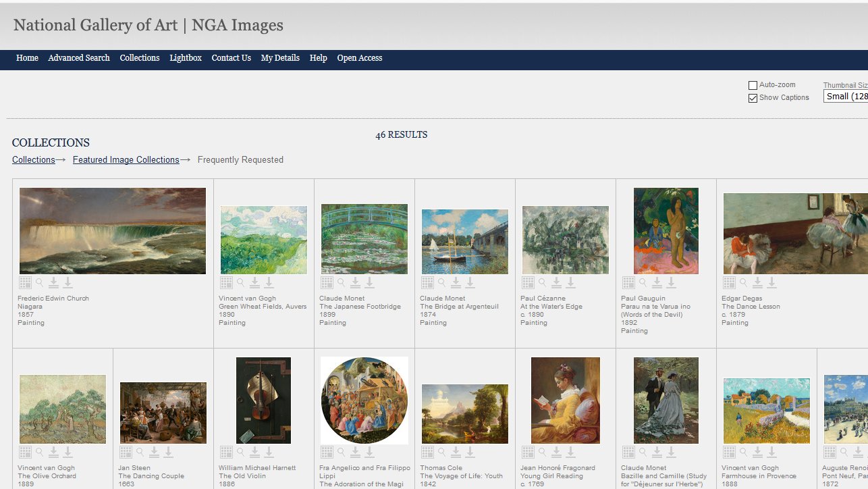Open The Bridge at Argenteuil thumbnail
Viewport: 868px width, 489px height.
pos(465,242)
